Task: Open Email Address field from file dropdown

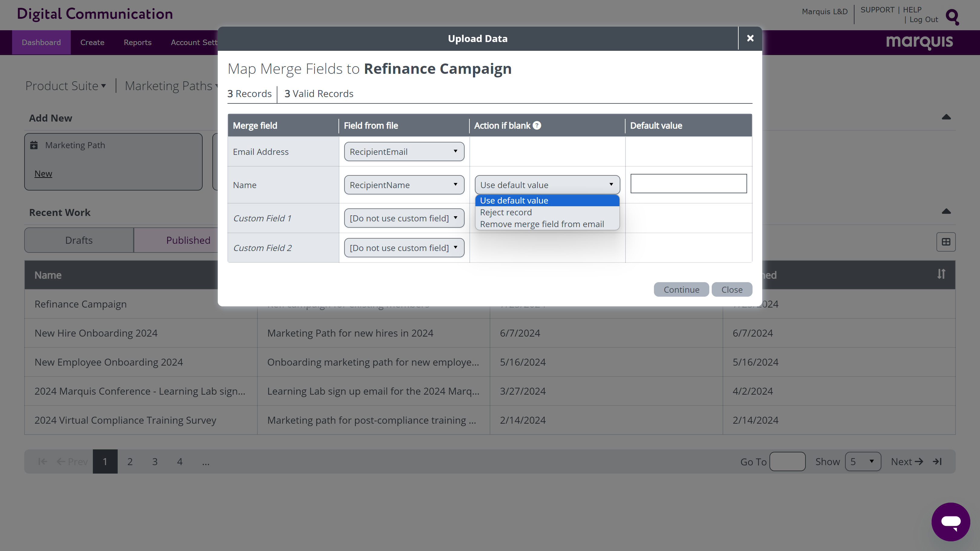Action: [x=404, y=152]
